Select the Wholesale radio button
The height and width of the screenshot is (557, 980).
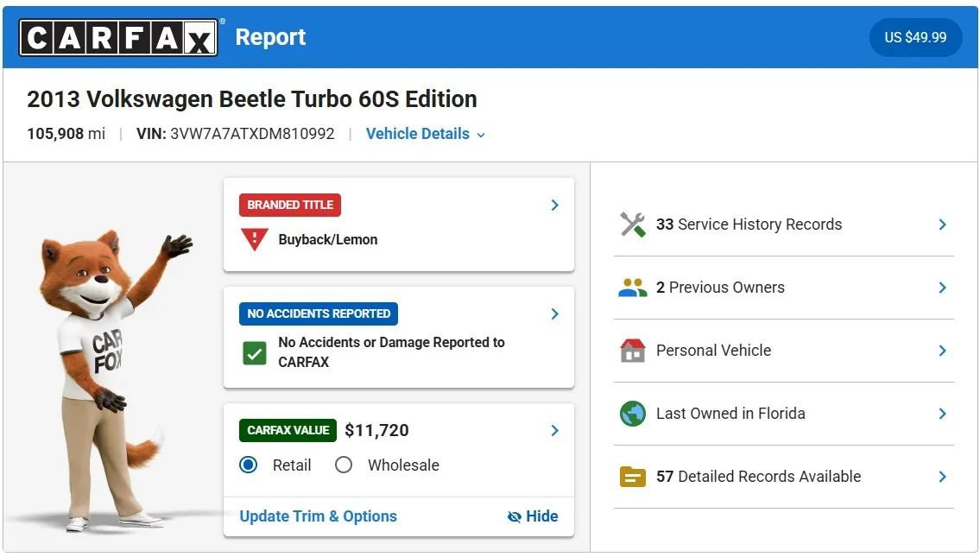(x=344, y=465)
